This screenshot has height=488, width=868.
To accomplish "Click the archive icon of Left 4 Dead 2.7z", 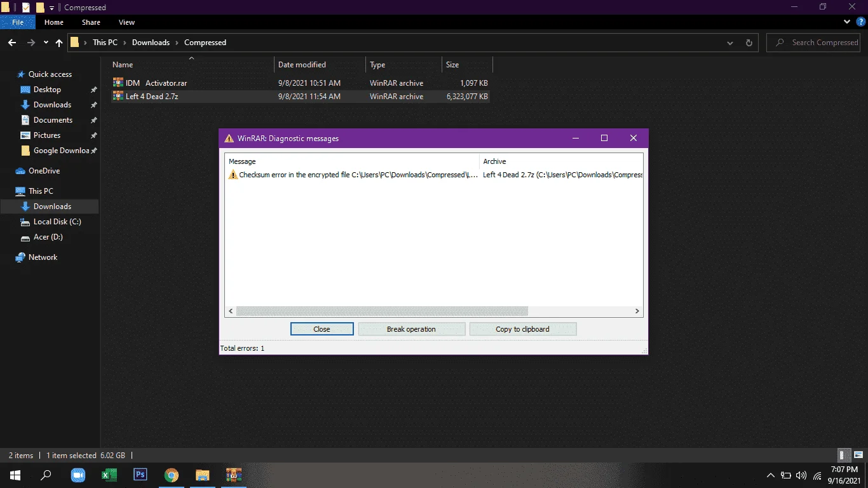I will click(x=118, y=96).
